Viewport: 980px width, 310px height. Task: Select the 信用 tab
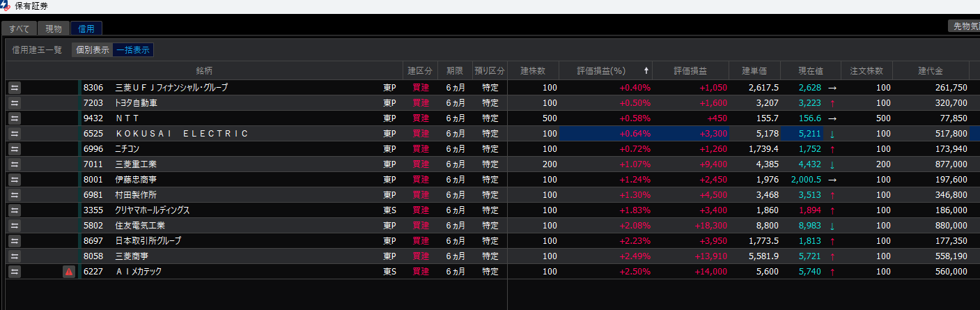coord(86,29)
